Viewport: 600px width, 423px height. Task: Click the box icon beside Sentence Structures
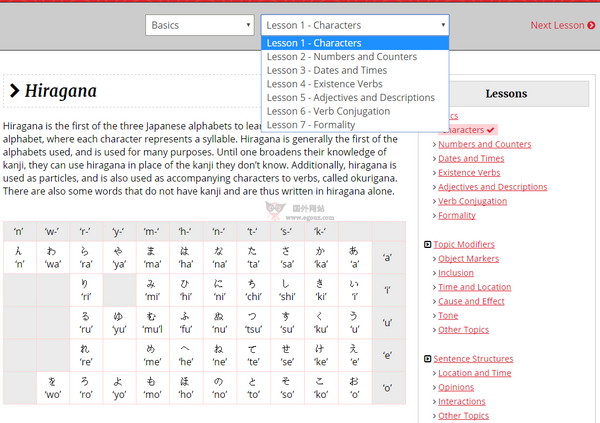[x=428, y=359]
